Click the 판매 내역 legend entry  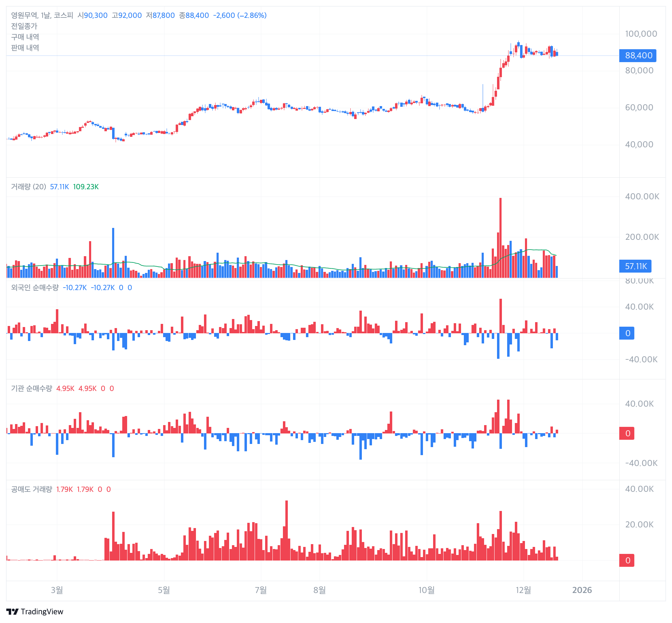25,48
